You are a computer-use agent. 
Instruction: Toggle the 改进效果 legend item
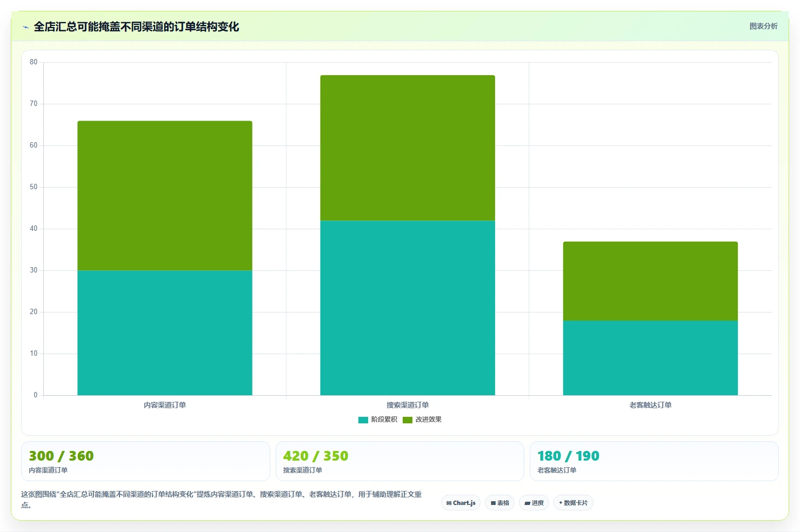tap(422, 420)
